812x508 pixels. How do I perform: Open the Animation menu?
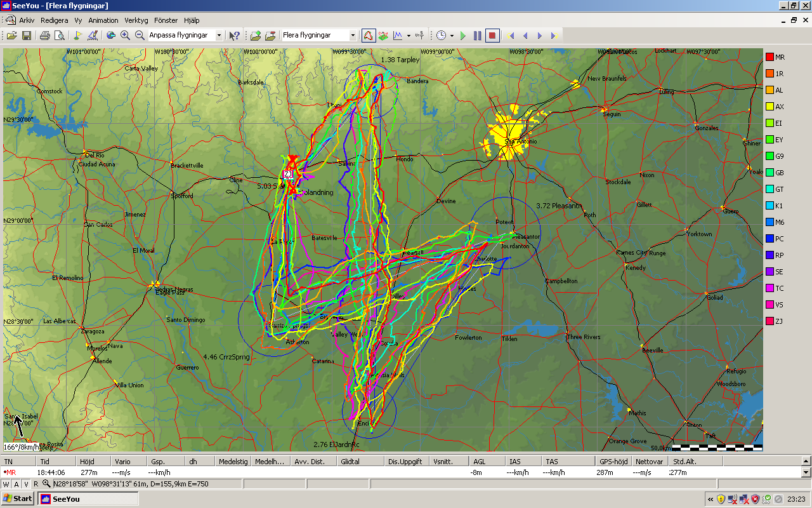click(x=103, y=20)
